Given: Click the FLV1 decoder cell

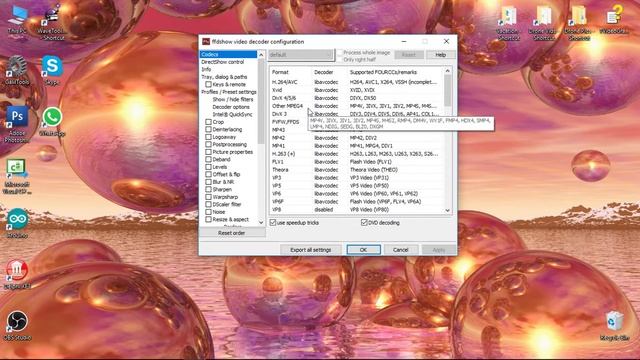Looking at the screenshot, I should pos(326,162).
